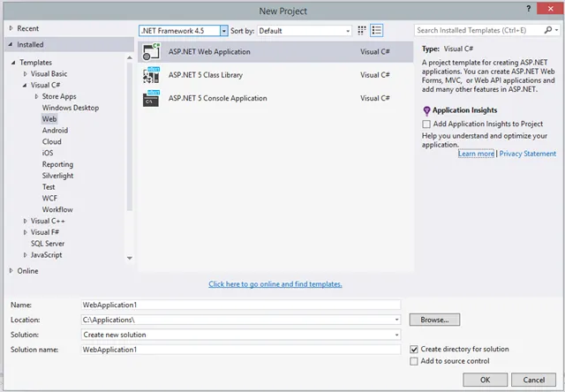Open the Sort by dropdown

(x=347, y=30)
